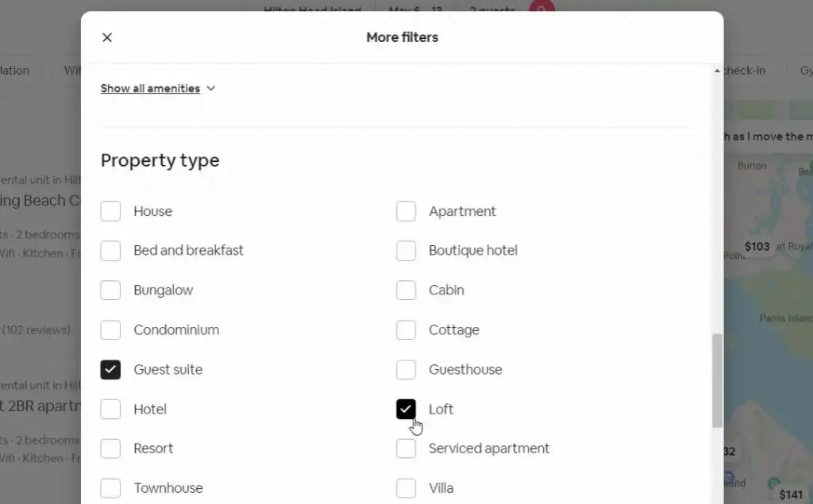Screen dimensions: 813x504
Task: Close the More filters dialog
Action: 107,37
